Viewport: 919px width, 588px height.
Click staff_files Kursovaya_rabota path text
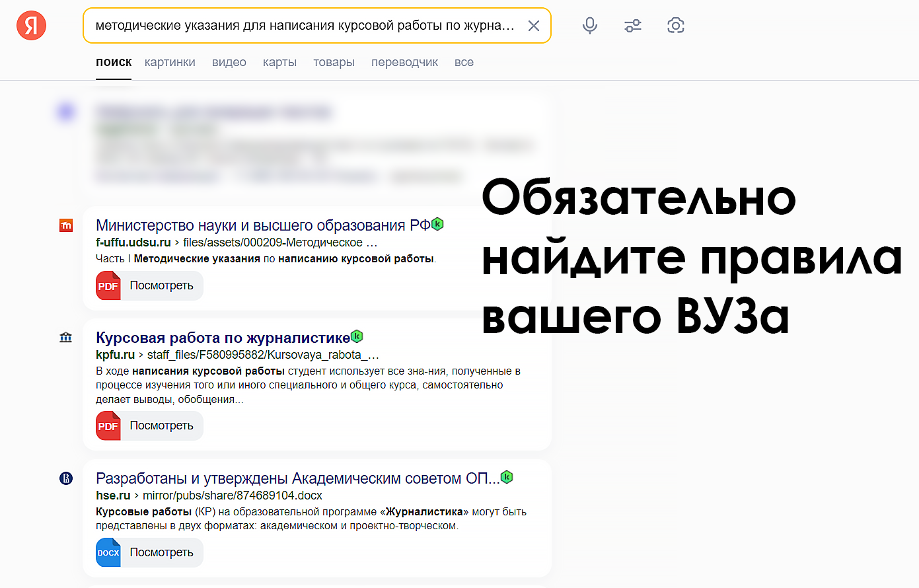point(263,355)
